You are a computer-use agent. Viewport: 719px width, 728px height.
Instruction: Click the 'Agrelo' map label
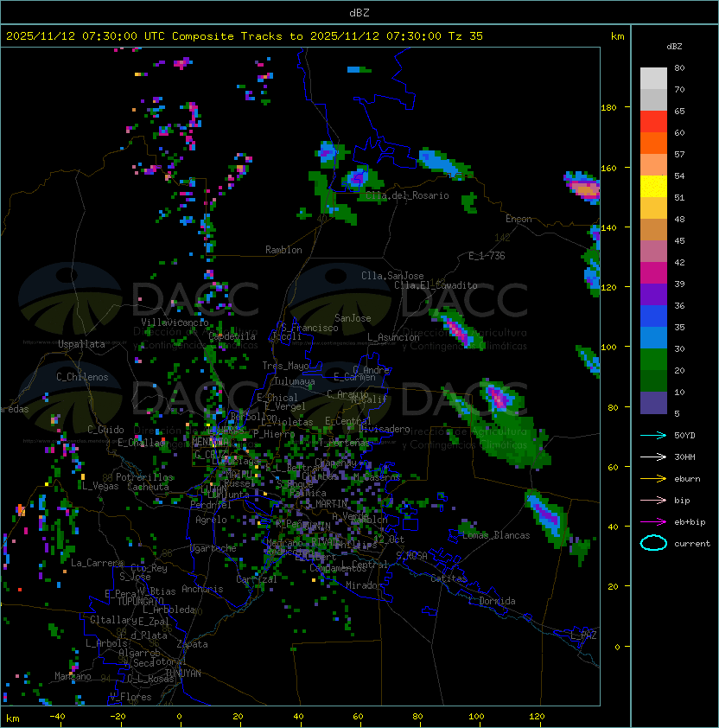click(x=211, y=520)
